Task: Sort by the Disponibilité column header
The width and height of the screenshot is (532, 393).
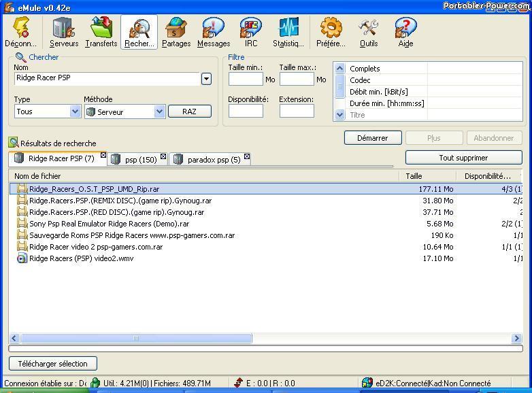Action: click(488, 176)
